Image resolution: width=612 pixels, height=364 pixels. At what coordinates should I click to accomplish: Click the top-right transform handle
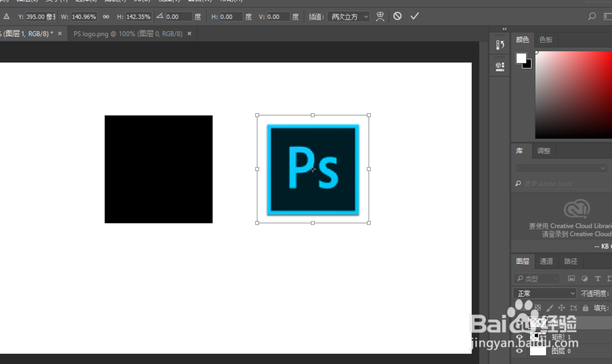pos(369,115)
